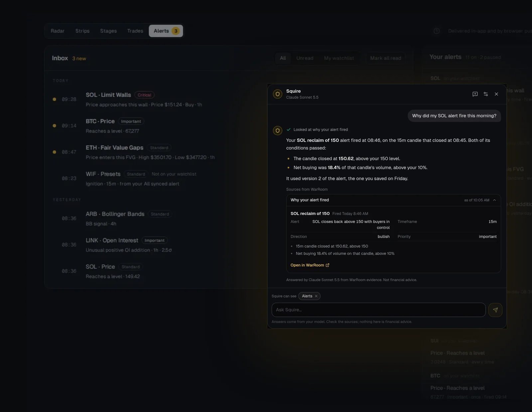Click Mark all read button
The image size is (532, 412).
pyautogui.click(x=386, y=58)
